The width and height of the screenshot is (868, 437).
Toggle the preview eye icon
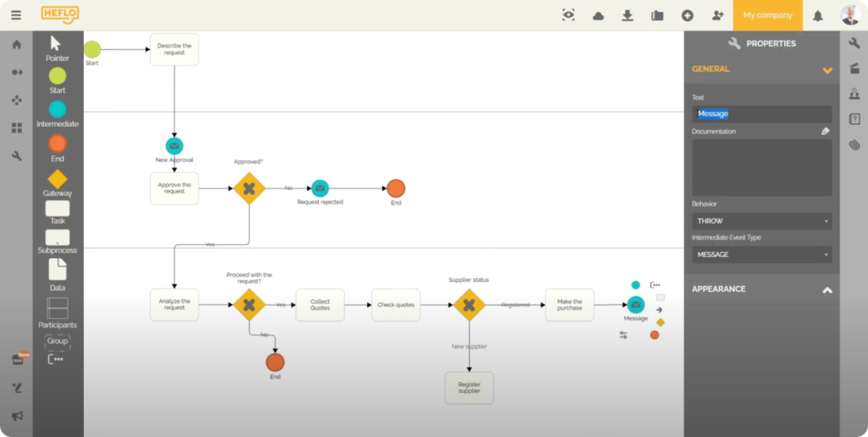coord(568,15)
